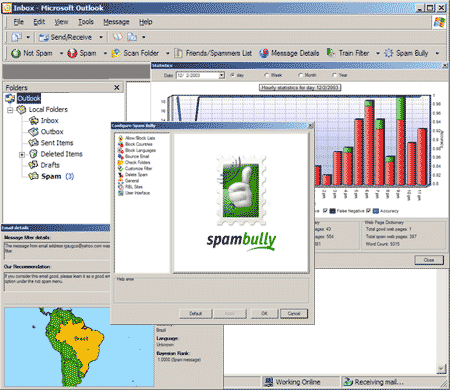Select Block Languages in configure dialog
The image size is (450, 390).
[x=137, y=150]
